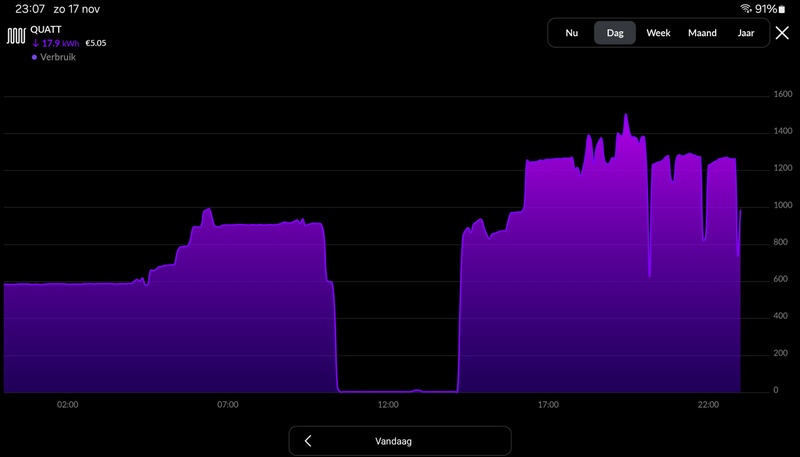Click the Vandaag date label
800x457 pixels.
(393, 441)
